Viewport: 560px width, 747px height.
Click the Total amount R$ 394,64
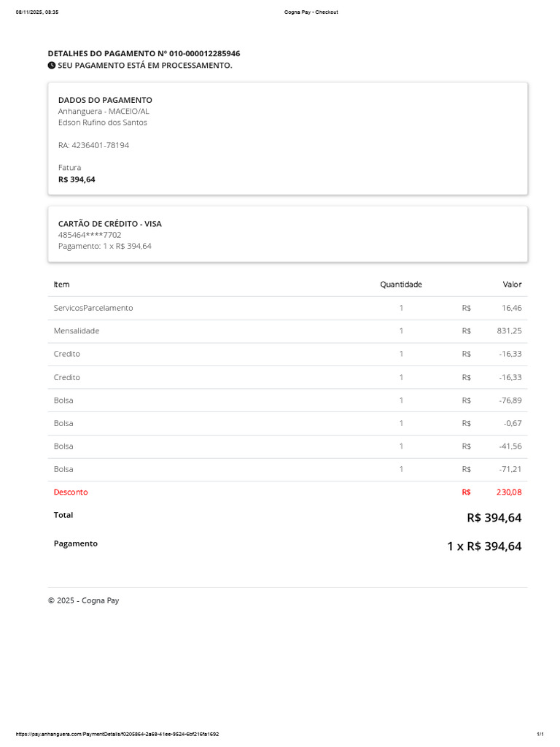pyautogui.click(x=494, y=518)
